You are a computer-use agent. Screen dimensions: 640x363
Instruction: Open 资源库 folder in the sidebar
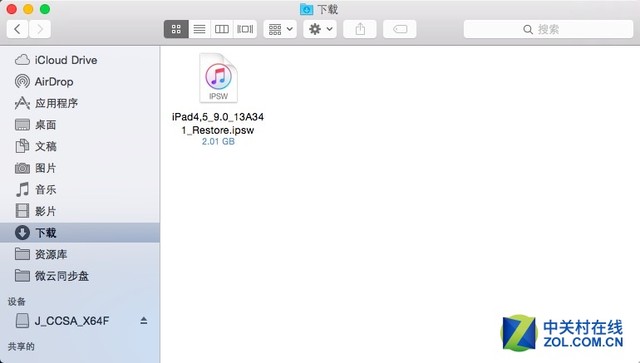tap(80, 254)
